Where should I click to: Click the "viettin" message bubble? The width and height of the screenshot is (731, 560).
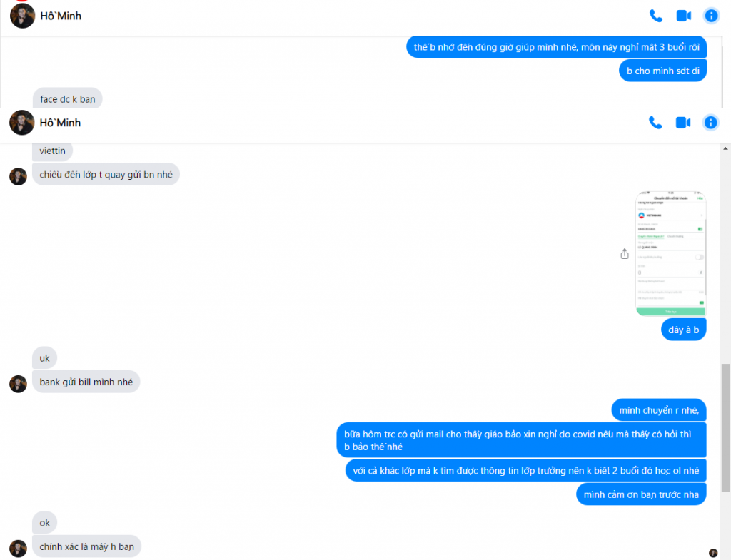tap(53, 151)
